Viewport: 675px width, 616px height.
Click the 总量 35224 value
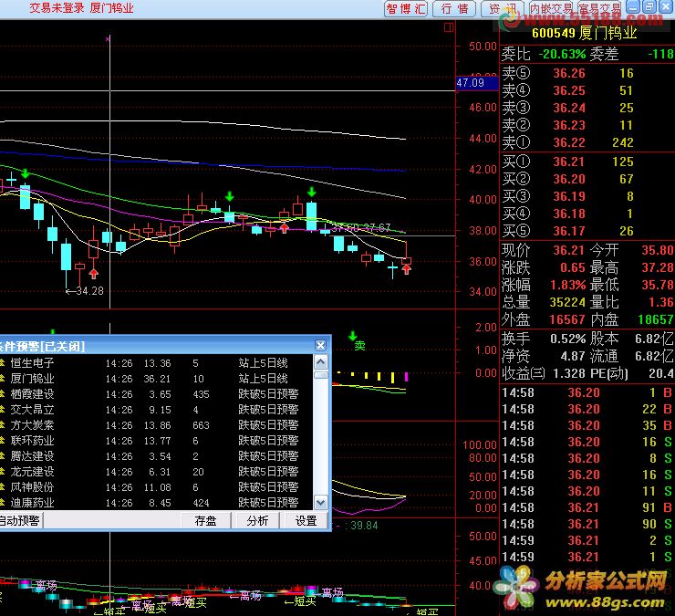567,302
